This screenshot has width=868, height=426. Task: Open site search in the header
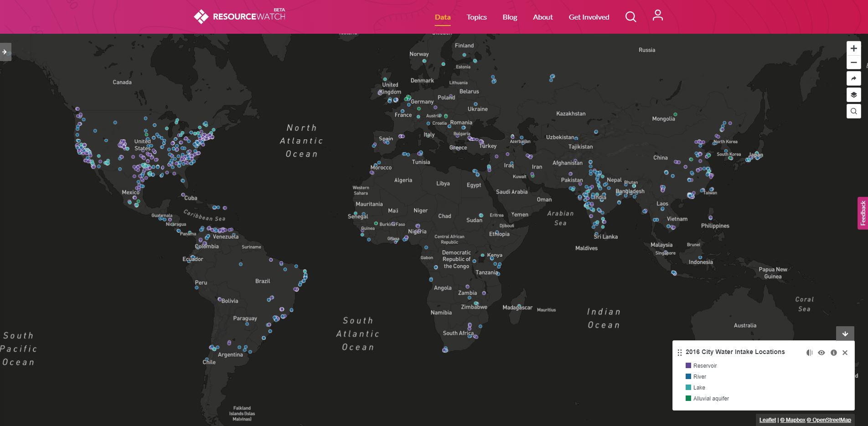pos(630,17)
